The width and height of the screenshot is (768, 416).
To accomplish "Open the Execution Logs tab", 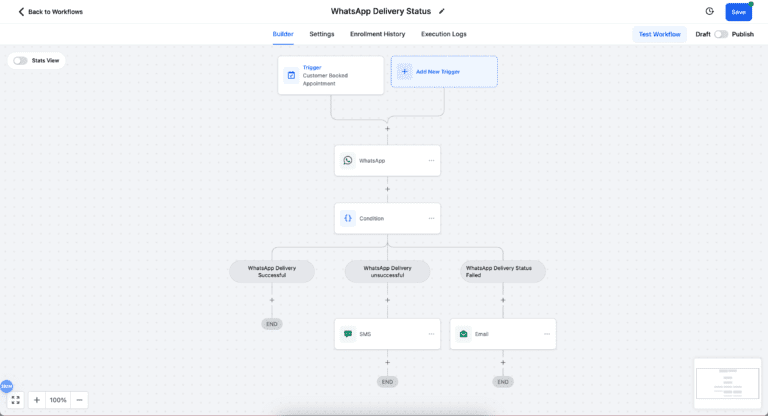I will (x=444, y=34).
